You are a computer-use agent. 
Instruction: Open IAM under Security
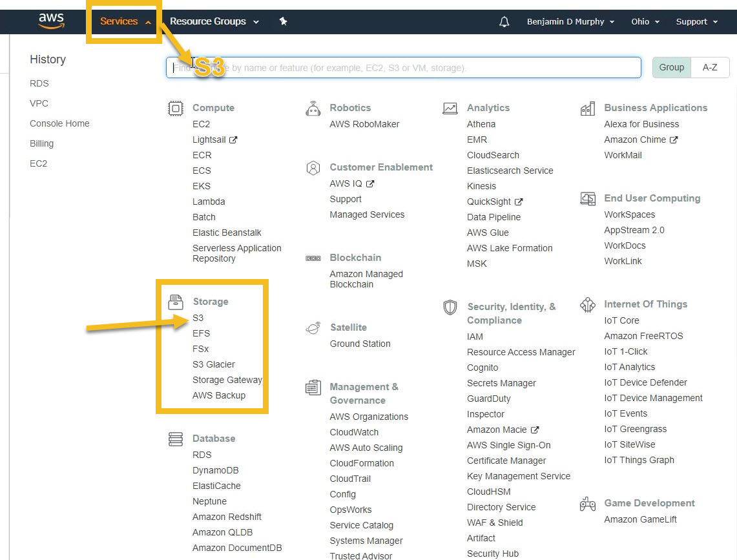(x=475, y=337)
